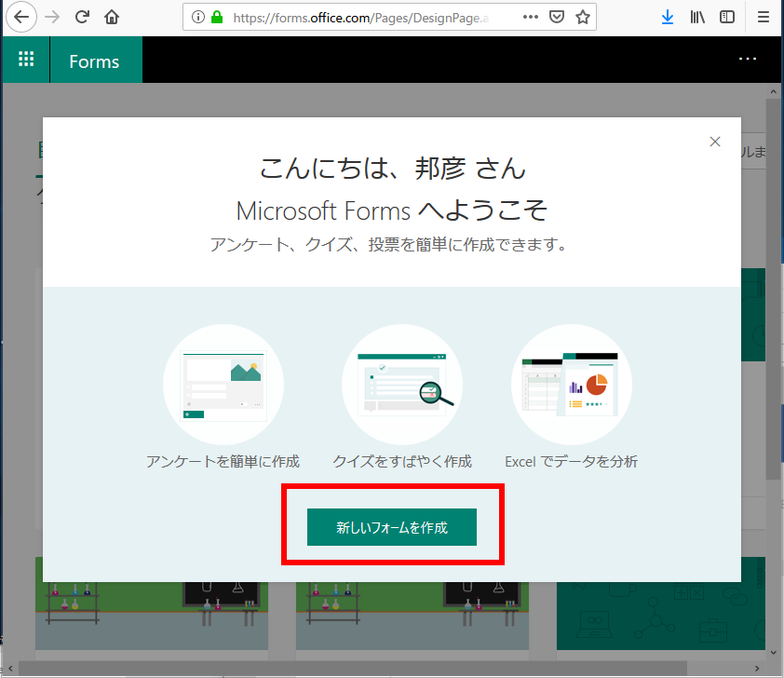Click the クイズをすばやく作成 caption
Image resolution: width=784 pixels, height=678 pixels.
[x=402, y=461]
